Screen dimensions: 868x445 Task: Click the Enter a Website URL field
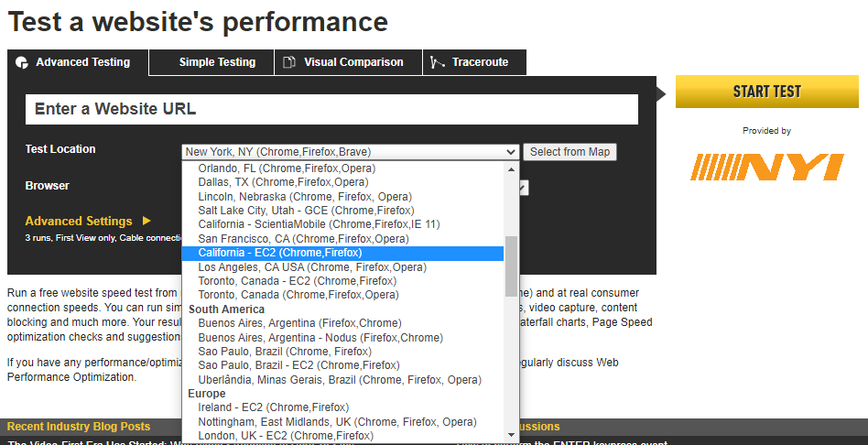(x=331, y=109)
